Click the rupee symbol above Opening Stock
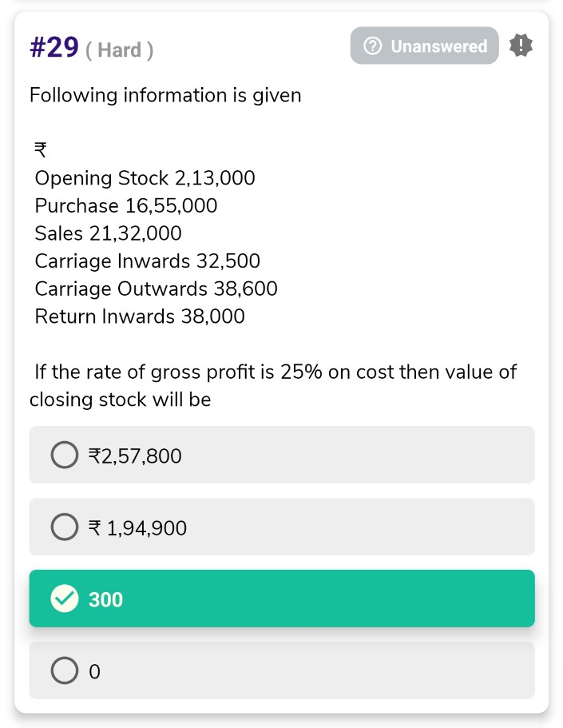The image size is (563, 728). coord(40,149)
